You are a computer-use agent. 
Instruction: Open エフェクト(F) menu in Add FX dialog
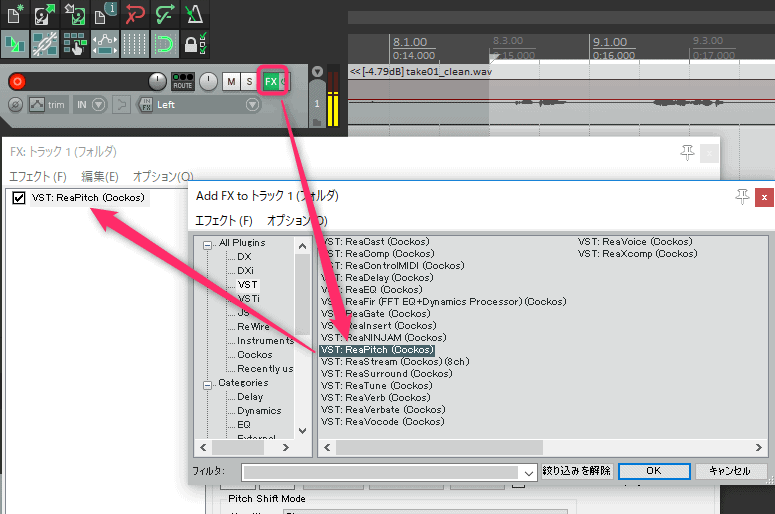(223, 220)
